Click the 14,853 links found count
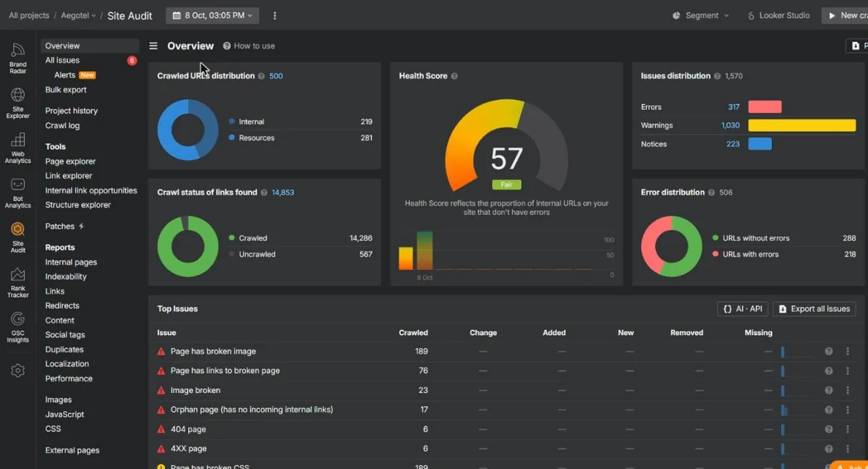Image resolution: width=868 pixels, height=469 pixels. 283,193
